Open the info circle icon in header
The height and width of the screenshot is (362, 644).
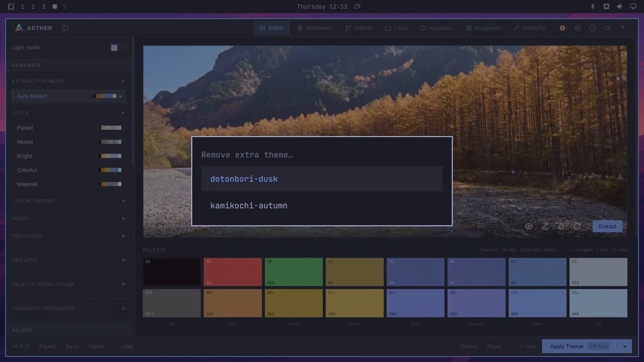(x=592, y=28)
